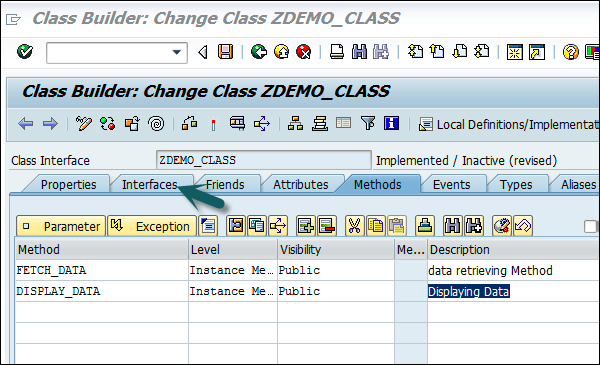Run syntax Check icon
Screen dimensions: 600x365
point(189,124)
